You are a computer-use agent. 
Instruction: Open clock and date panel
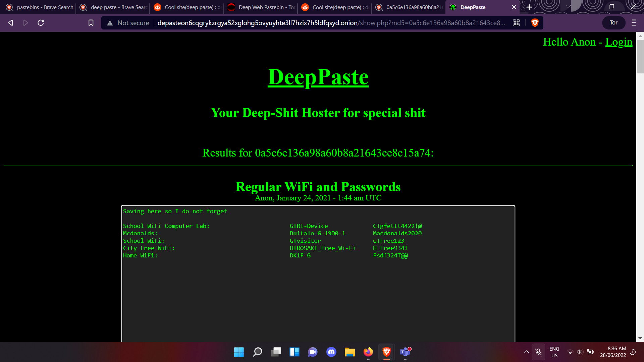pyautogui.click(x=613, y=352)
